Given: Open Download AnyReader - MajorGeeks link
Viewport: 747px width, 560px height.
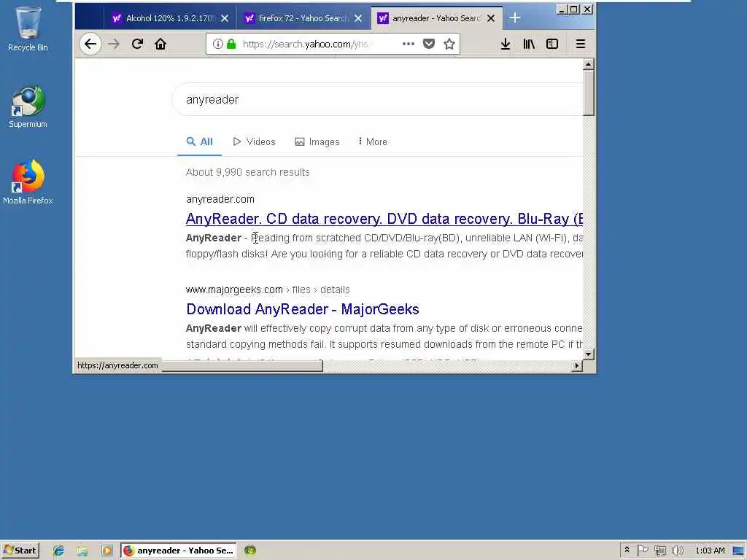Looking at the screenshot, I should pyautogui.click(x=303, y=309).
